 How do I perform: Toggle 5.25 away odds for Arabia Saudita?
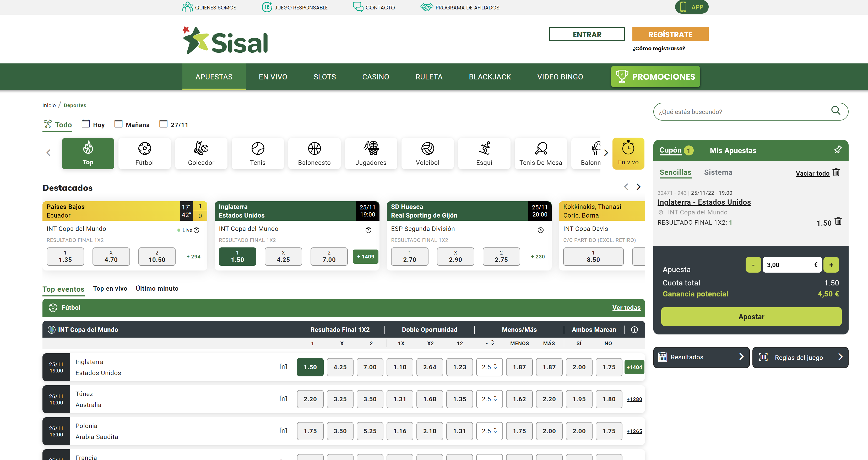click(x=370, y=431)
